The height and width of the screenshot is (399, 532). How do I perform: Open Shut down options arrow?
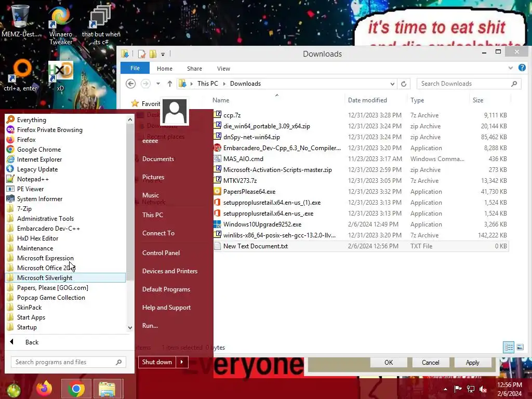[182, 362]
